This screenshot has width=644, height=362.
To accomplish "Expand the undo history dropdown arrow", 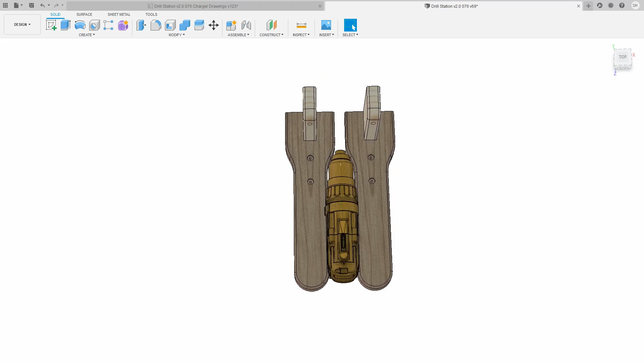I will click(49, 5).
